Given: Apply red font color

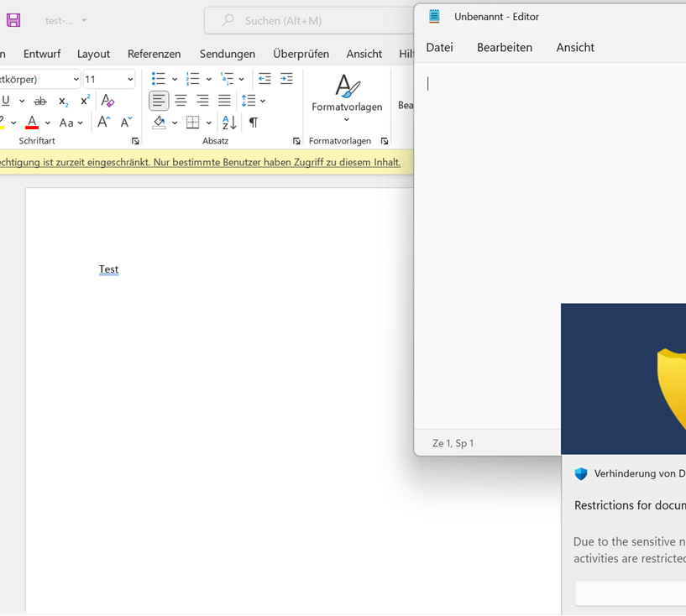Looking at the screenshot, I should coord(32,123).
